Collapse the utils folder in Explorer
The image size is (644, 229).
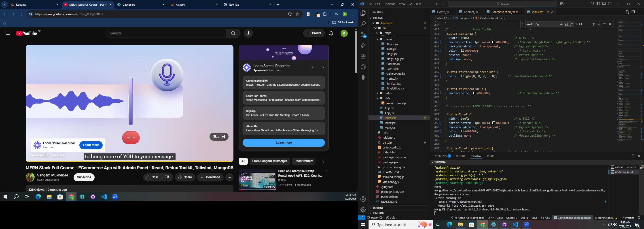[377, 98]
